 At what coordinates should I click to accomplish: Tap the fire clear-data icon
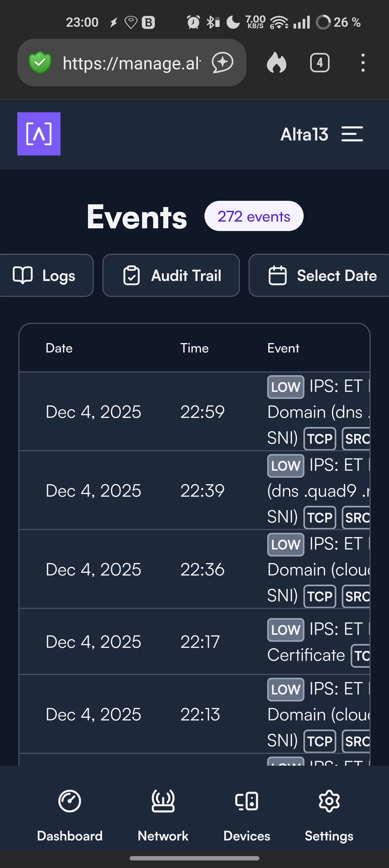(276, 63)
